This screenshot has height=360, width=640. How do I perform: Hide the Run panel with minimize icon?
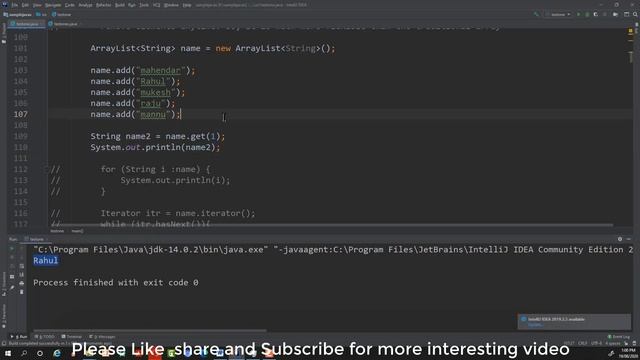click(629, 239)
